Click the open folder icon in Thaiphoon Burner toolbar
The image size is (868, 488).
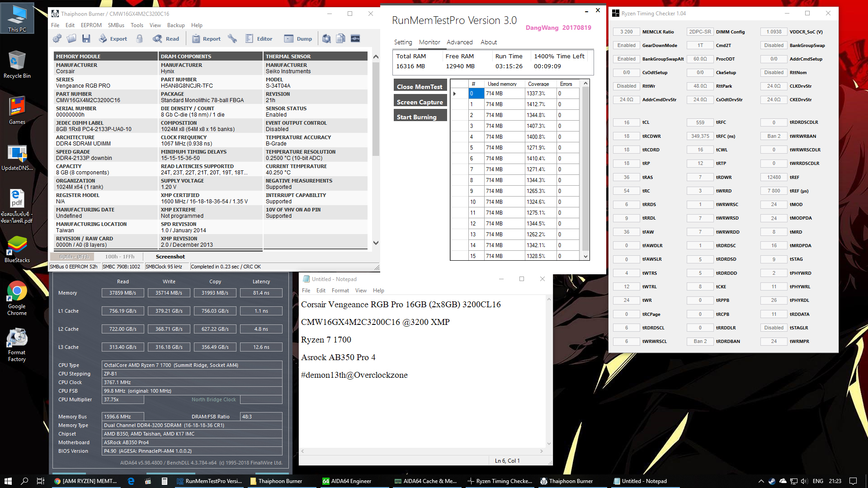pos(71,39)
